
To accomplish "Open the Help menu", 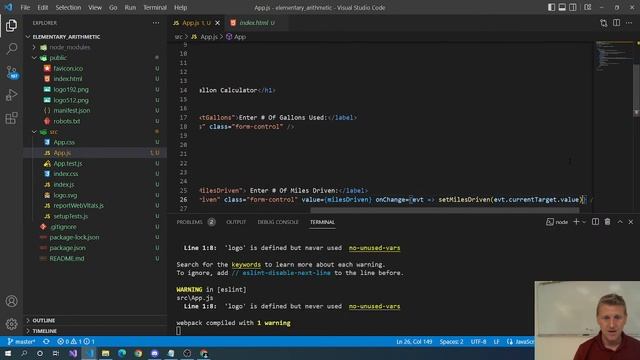I will coord(180,7).
